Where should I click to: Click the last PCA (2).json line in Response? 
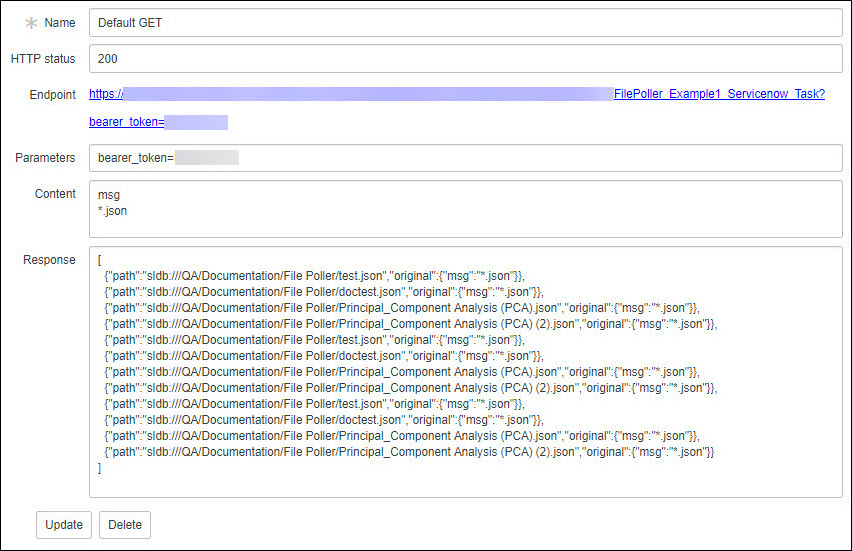(x=408, y=452)
